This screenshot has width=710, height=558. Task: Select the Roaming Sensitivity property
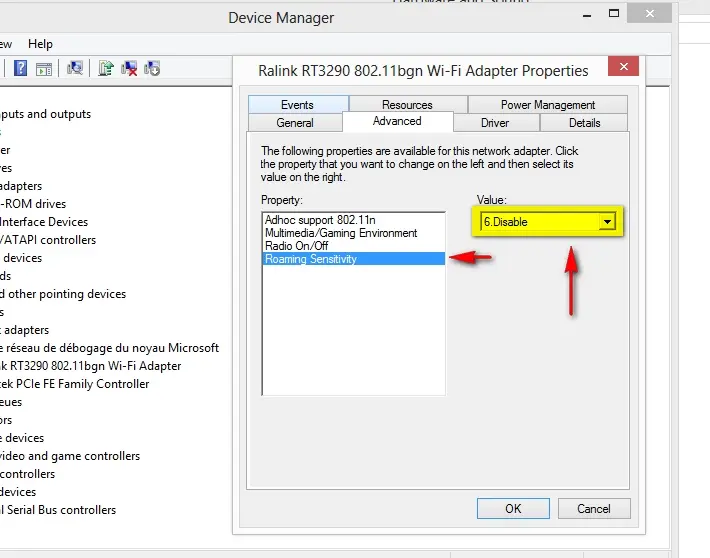point(353,259)
